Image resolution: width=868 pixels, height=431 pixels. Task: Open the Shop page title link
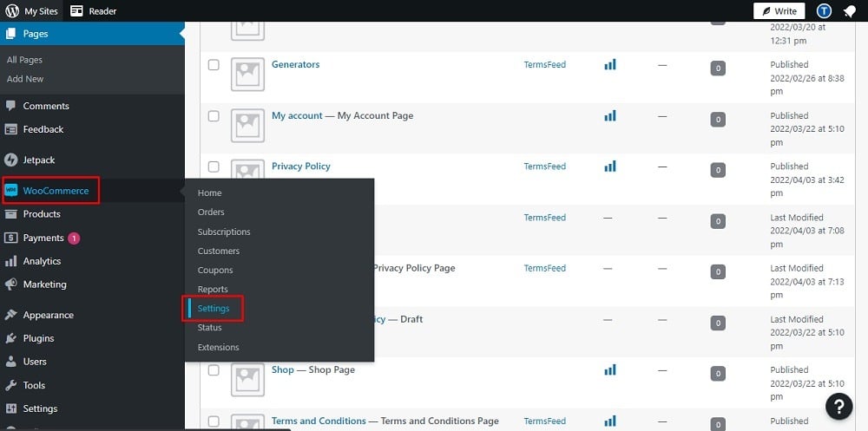283,369
